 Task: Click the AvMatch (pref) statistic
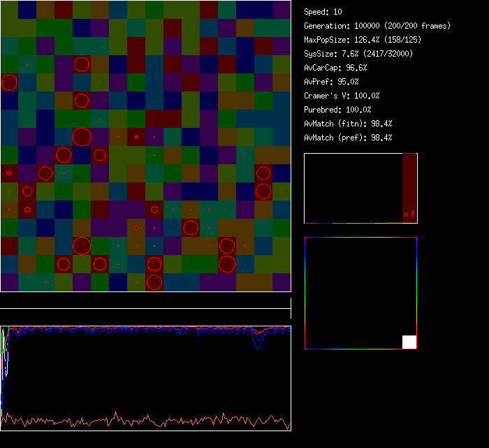pos(348,138)
